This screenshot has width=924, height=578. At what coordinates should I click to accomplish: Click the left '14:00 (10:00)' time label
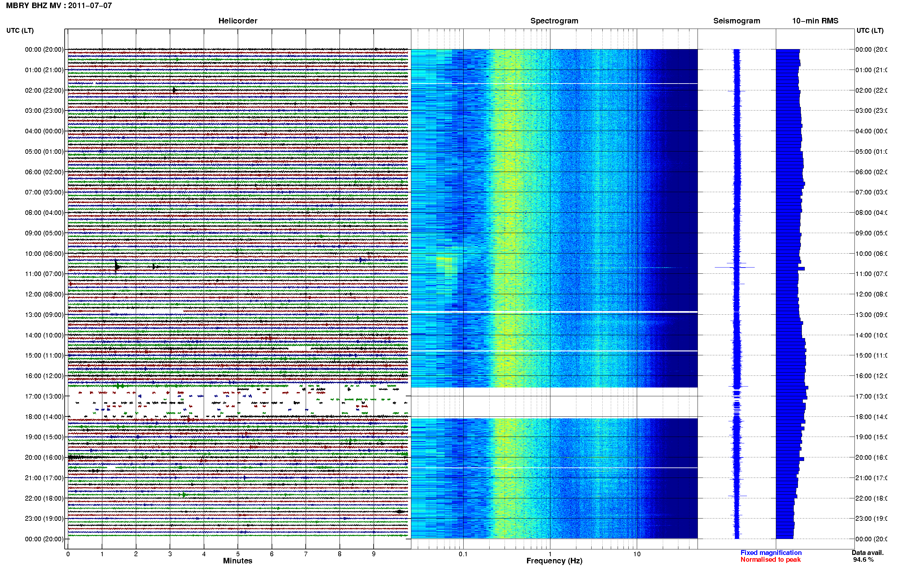[x=44, y=335]
